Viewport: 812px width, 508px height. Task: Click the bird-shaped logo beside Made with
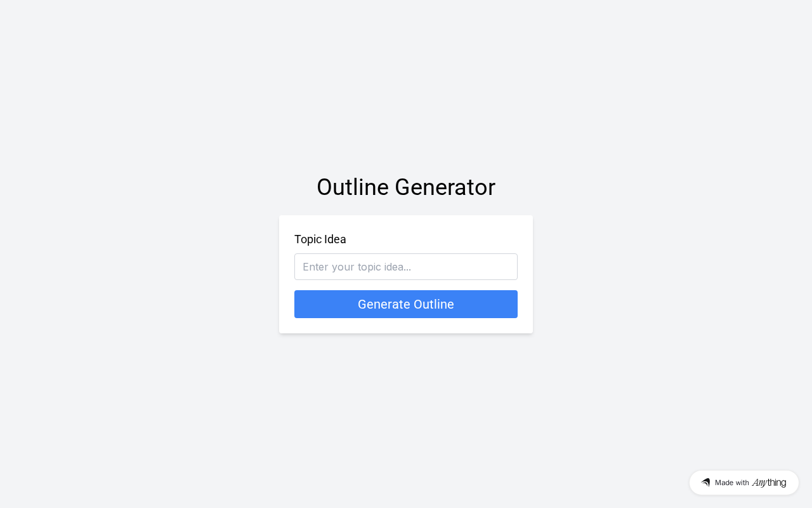coord(705,483)
